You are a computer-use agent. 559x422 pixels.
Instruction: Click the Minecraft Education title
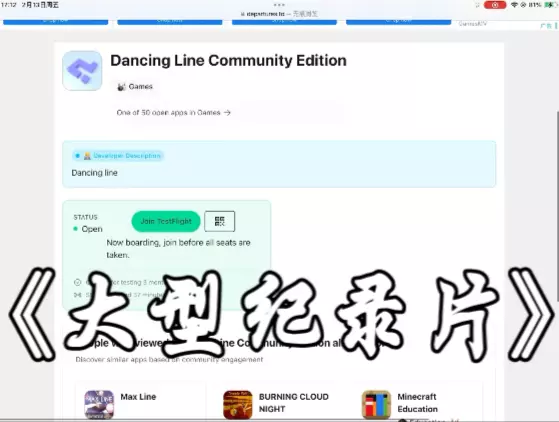coord(417,403)
